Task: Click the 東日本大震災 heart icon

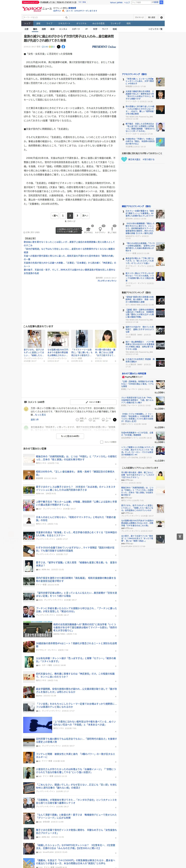Action: (x=125, y=159)
